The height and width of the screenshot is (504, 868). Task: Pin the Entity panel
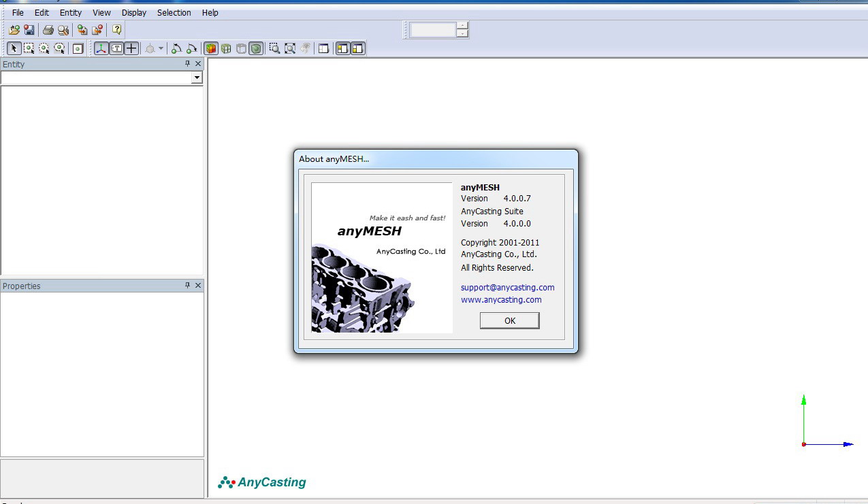tap(188, 64)
